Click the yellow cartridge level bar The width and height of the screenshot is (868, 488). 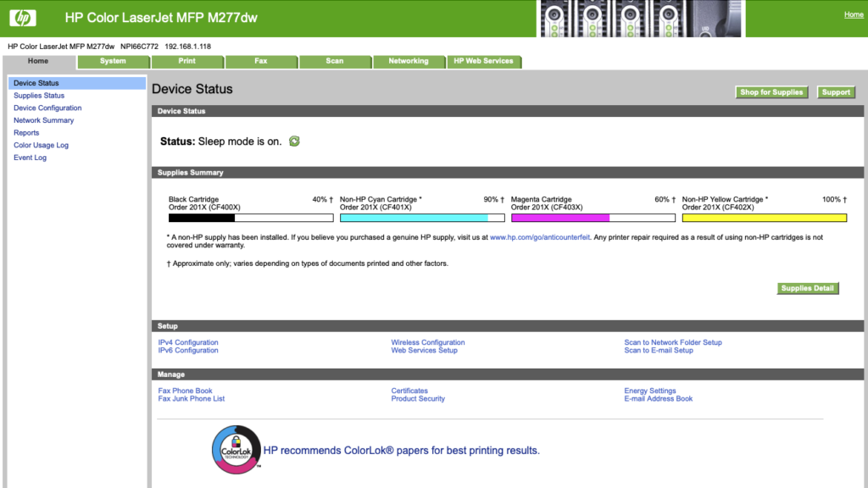764,218
